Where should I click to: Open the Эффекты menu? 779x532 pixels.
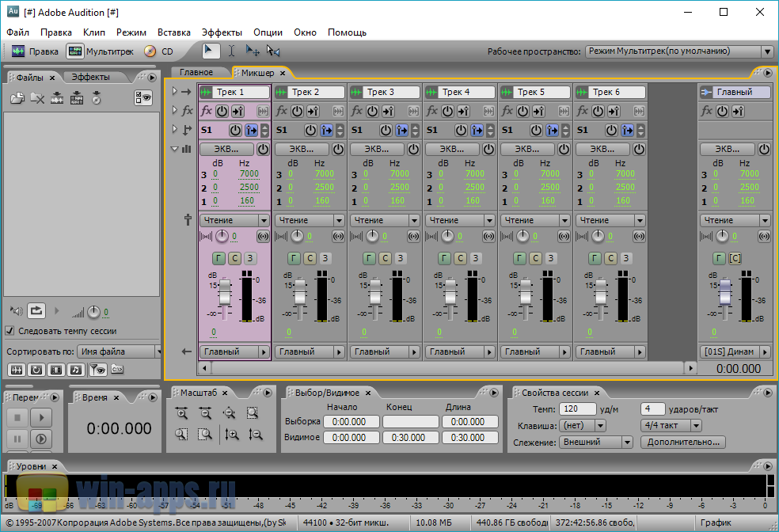coord(222,32)
